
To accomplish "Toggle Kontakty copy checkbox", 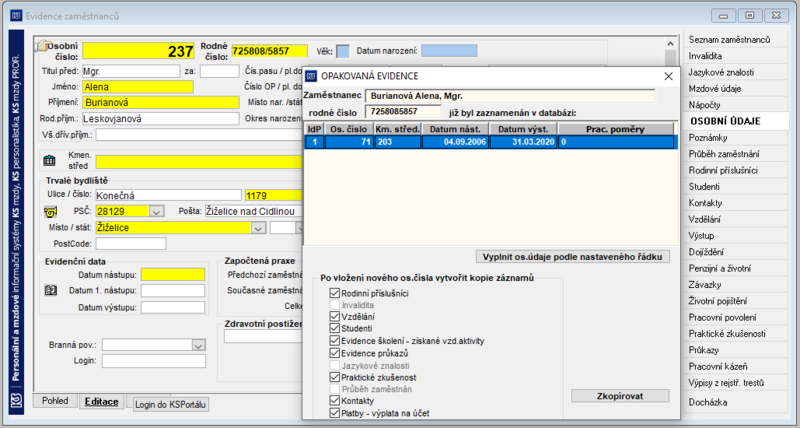I will pos(335,400).
